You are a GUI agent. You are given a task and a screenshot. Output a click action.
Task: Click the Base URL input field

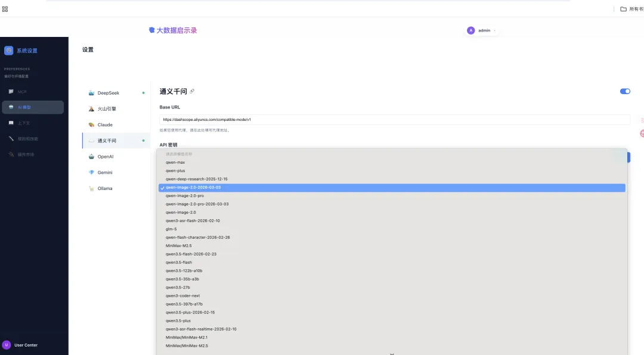394,120
